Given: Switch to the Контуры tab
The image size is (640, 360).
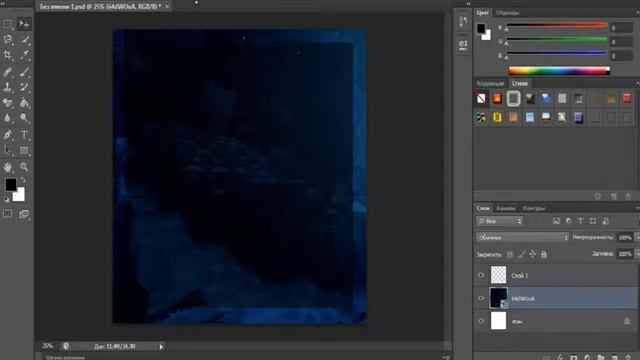Looking at the screenshot, I should 534,208.
